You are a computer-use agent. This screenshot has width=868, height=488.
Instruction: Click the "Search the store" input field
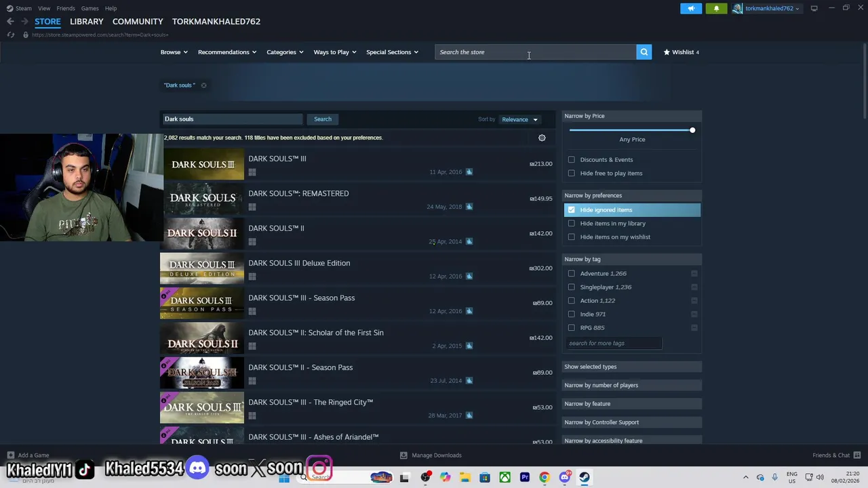pyautogui.click(x=535, y=52)
